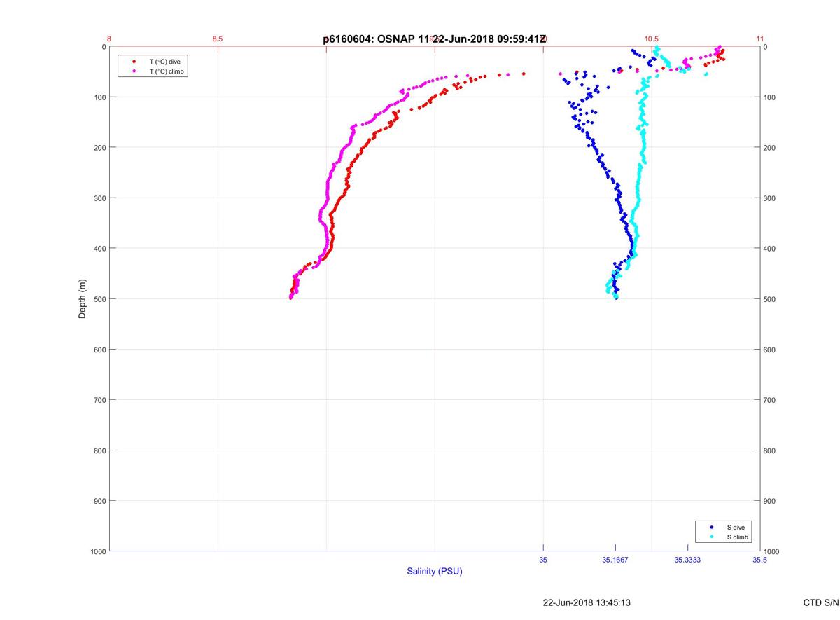The height and width of the screenshot is (620, 840).
Task: Click the right depth tick label '300'
Action: tap(770, 198)
